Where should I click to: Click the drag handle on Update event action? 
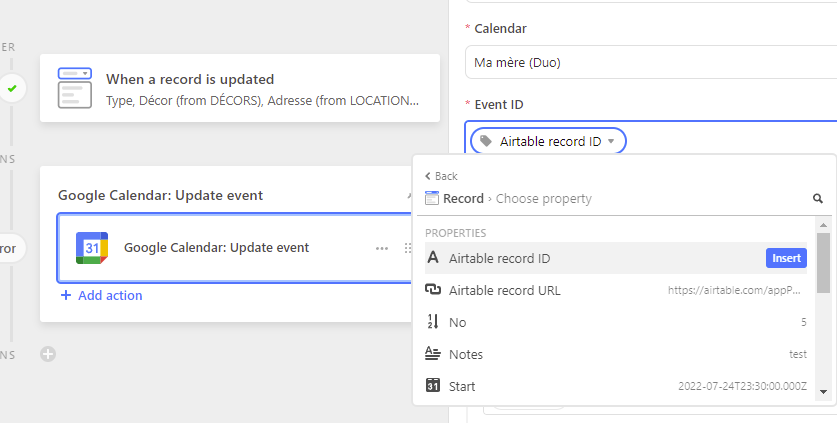pos(408,248)
